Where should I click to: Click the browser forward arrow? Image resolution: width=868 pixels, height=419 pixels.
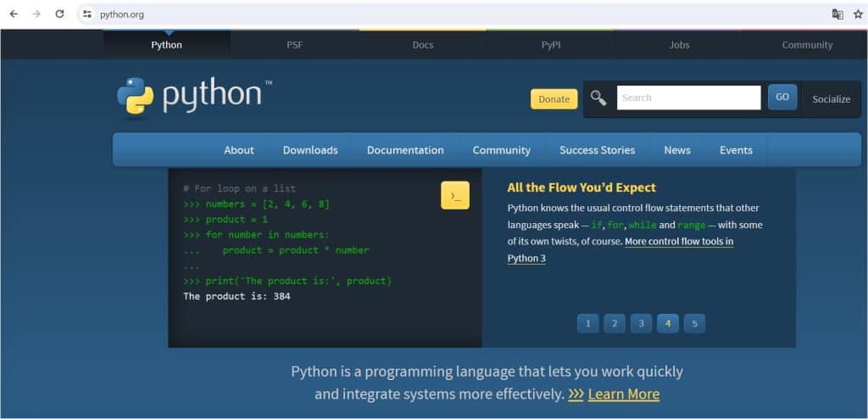(36, 14)
